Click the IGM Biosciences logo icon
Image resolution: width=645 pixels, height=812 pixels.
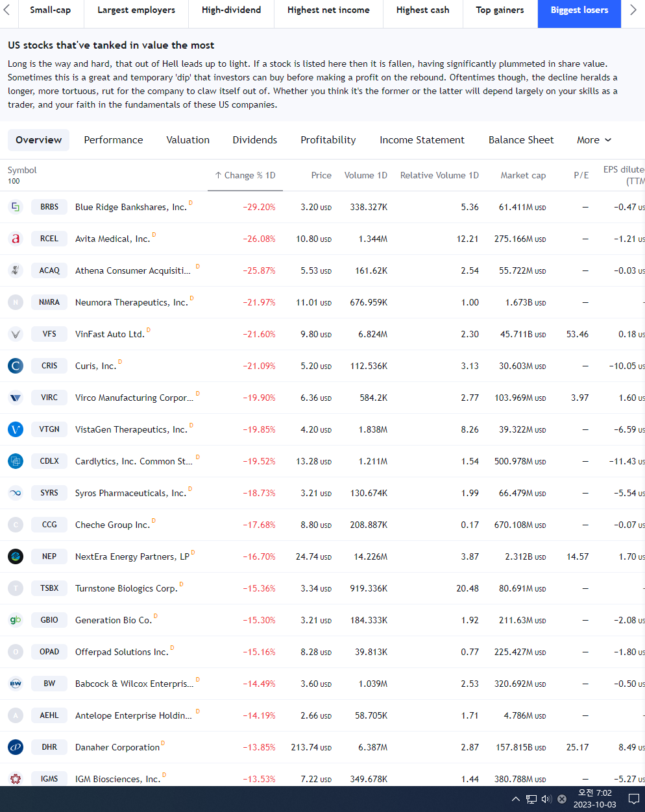pos(16,779)
